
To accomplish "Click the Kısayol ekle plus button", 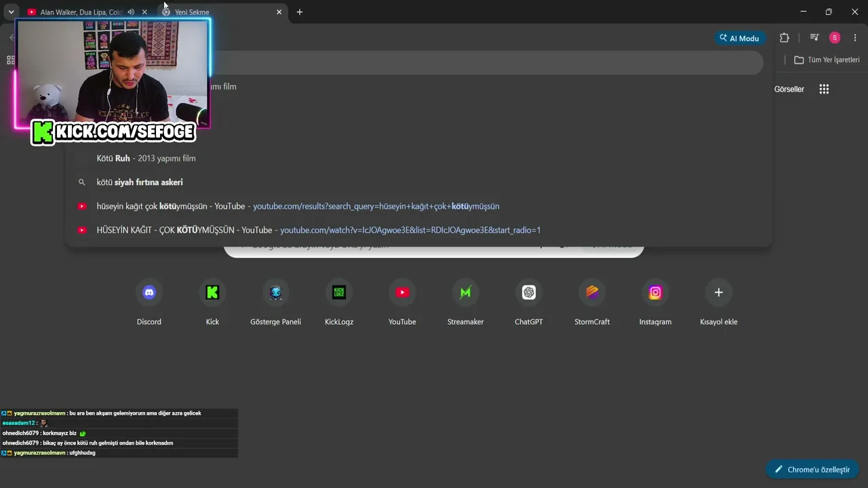I will (719, 292).
